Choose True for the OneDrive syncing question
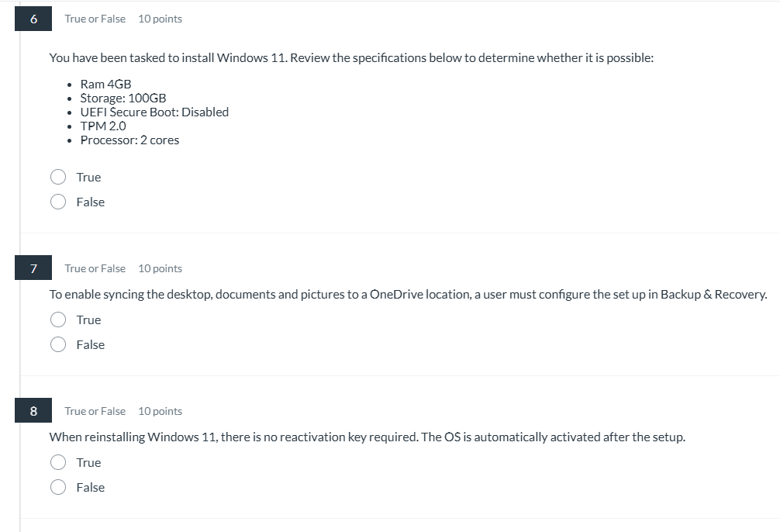The width and height of the screenshot is (780, 532). (58, 320)
